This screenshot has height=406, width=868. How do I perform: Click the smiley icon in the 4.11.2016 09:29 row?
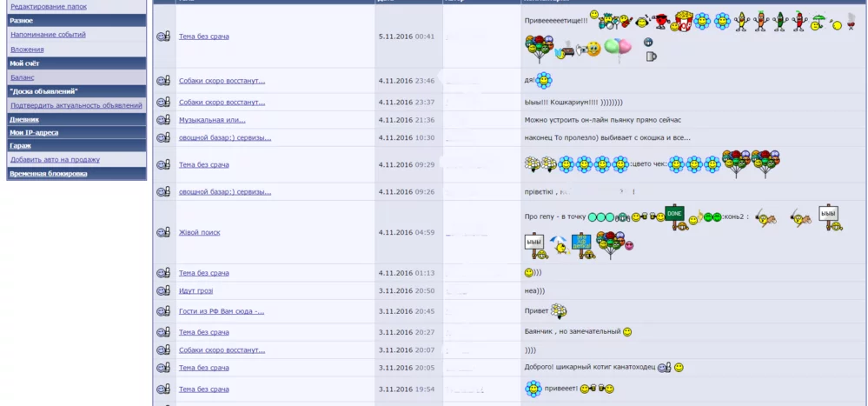click(163, 165)
